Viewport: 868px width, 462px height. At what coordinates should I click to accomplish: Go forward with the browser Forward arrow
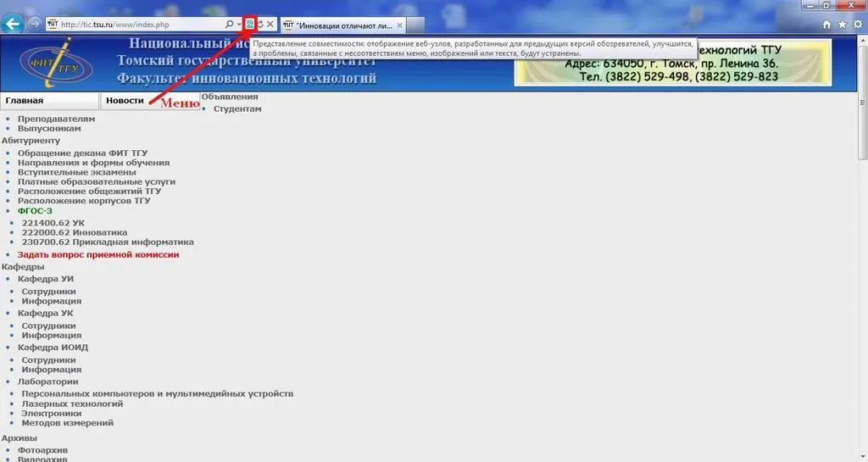(34, 24)
